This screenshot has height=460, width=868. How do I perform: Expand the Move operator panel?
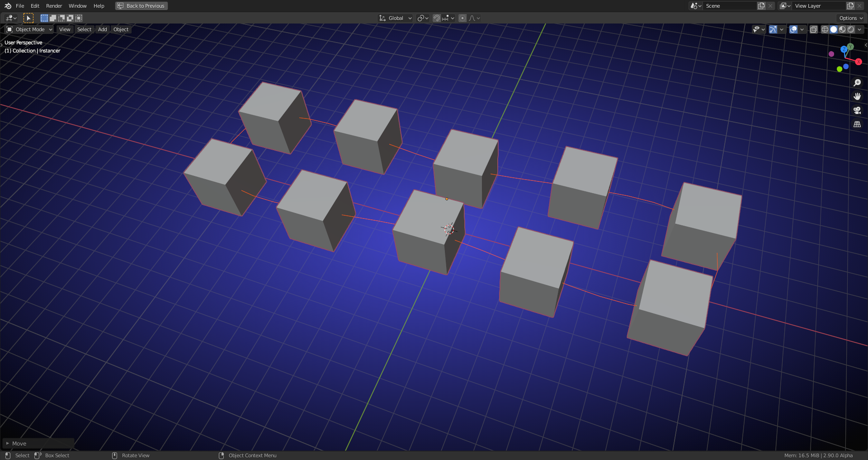(x=18, y=444)
